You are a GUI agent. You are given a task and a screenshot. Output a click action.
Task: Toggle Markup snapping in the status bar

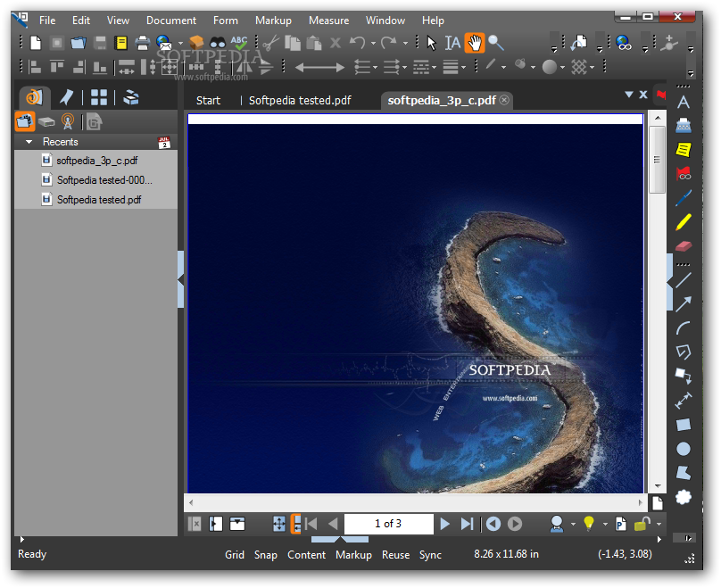pyautogui.click(x=353, y=555)
